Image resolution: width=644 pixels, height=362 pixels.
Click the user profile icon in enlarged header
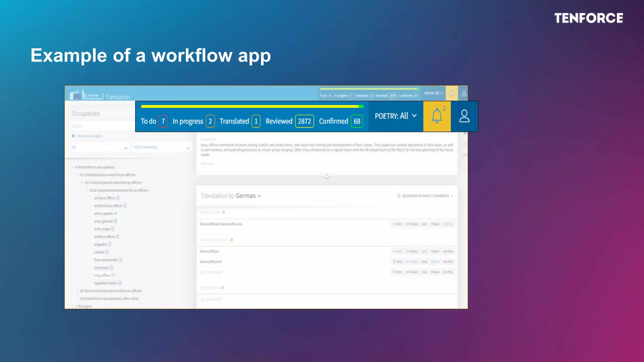pos(464,116)
